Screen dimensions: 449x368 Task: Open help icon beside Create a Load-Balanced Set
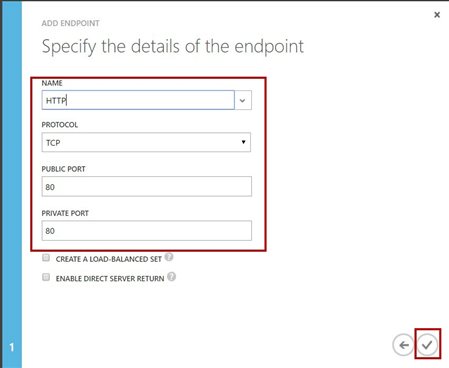[169, 257]
